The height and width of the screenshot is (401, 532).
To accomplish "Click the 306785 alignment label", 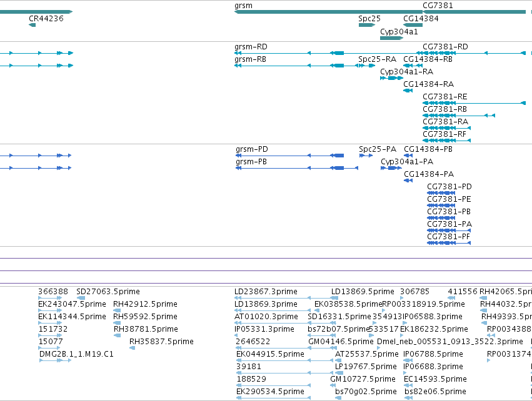I will [x=414, y=292].
